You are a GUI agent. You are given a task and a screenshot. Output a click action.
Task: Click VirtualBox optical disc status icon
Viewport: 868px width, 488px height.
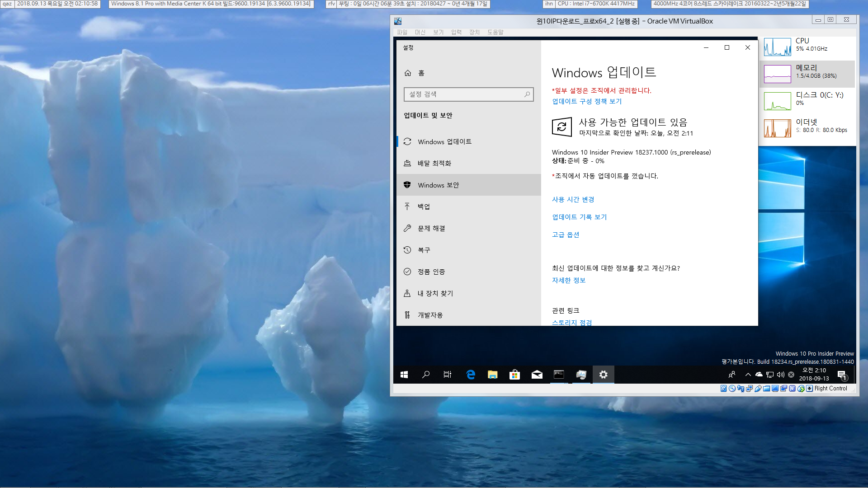pyautogui.click(x=732, y=389)
